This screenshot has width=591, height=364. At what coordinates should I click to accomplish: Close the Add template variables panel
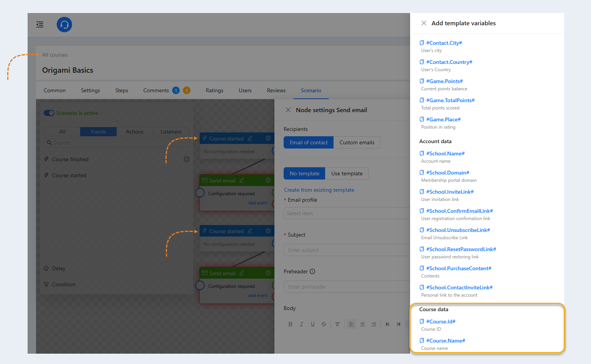[x=424, y=23]
